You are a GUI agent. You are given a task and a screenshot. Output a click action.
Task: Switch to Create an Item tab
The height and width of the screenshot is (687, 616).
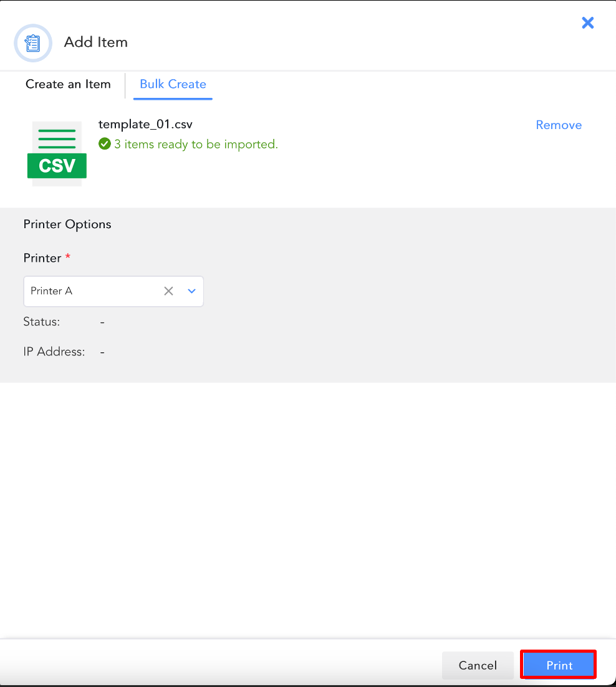[x=68, y=84]
